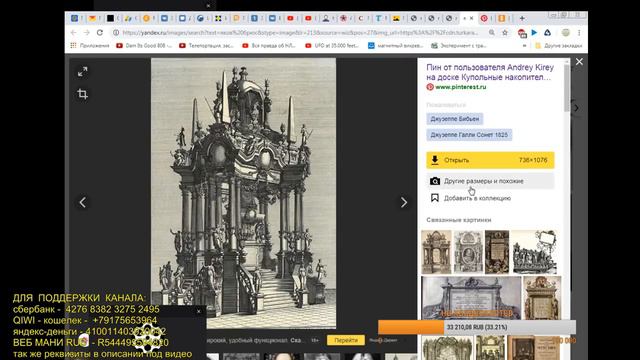Bookmark this page with the star icon

click(505, 33)
